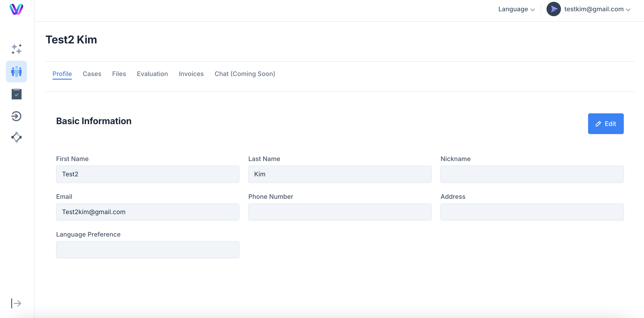The height and width of the screenshot is (318, 644).
Task: Click the Test2 Kim page heading
Action: coord(71,40)
